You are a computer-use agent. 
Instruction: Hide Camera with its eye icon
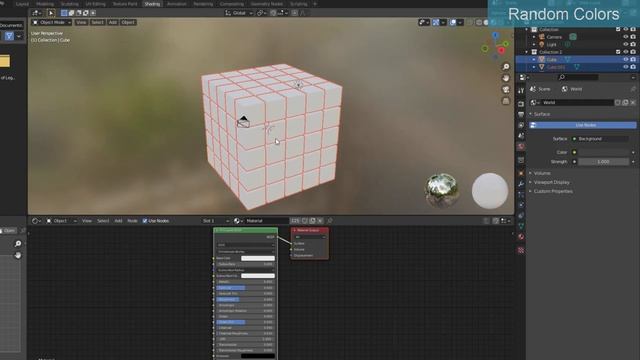coord(625,37)
